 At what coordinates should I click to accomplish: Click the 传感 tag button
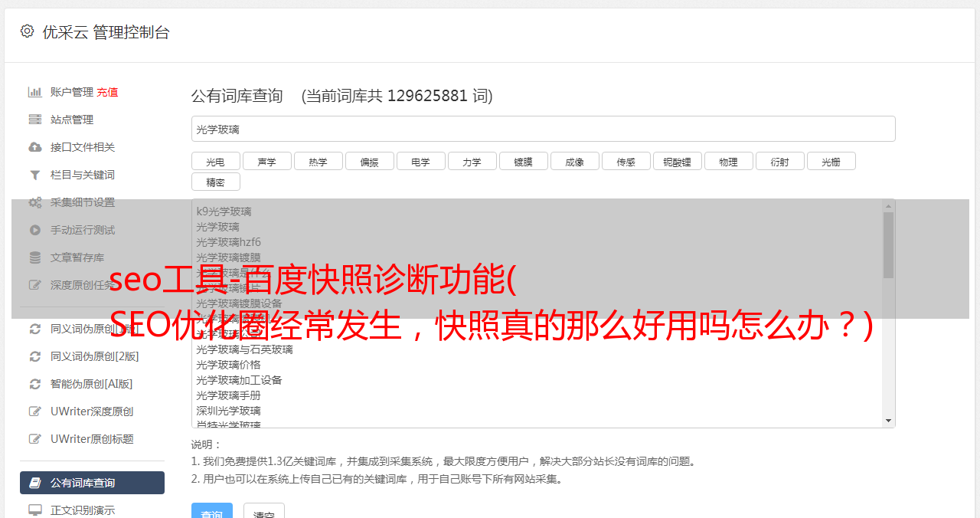[x=626, y=161]
